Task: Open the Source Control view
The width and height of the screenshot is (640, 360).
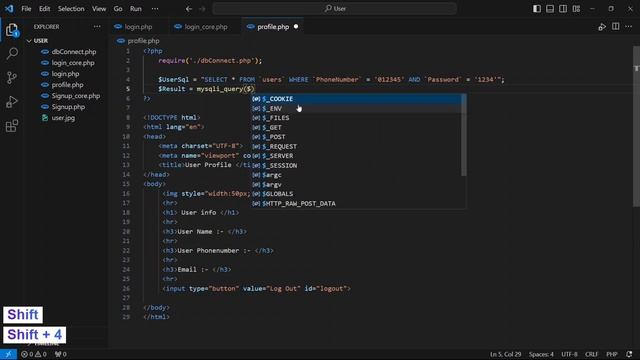Action: pos(12,78)
